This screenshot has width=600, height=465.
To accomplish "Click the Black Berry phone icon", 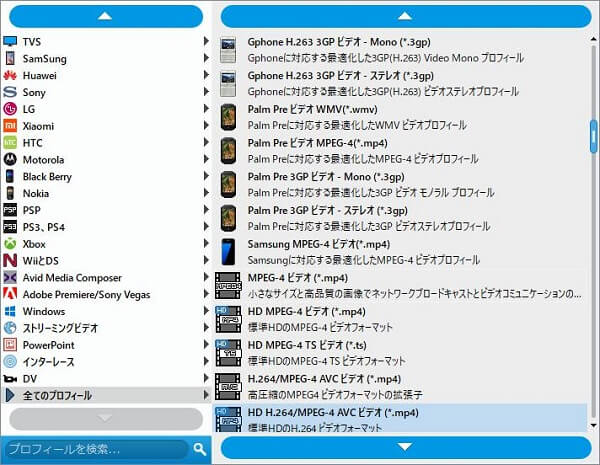I will [x=10, y=176].
